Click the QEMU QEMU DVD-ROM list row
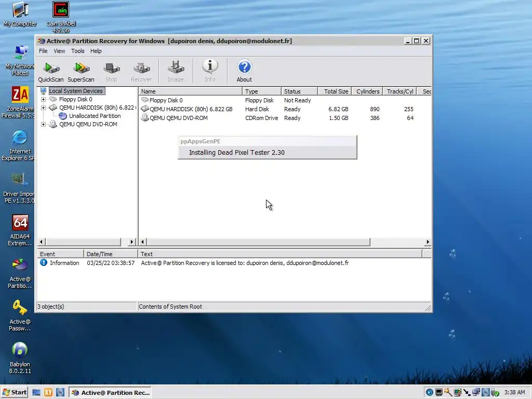 coord(285,118)
